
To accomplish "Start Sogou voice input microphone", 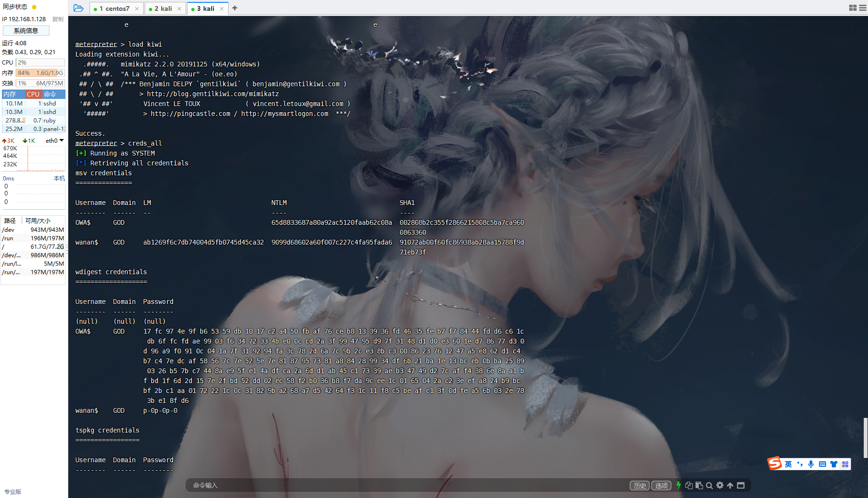I will click(x=811, y=464).
